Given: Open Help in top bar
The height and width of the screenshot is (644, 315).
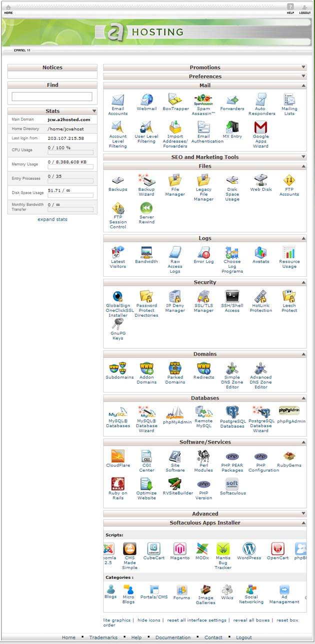Looking at the screenshot, I should coord(290,9).
